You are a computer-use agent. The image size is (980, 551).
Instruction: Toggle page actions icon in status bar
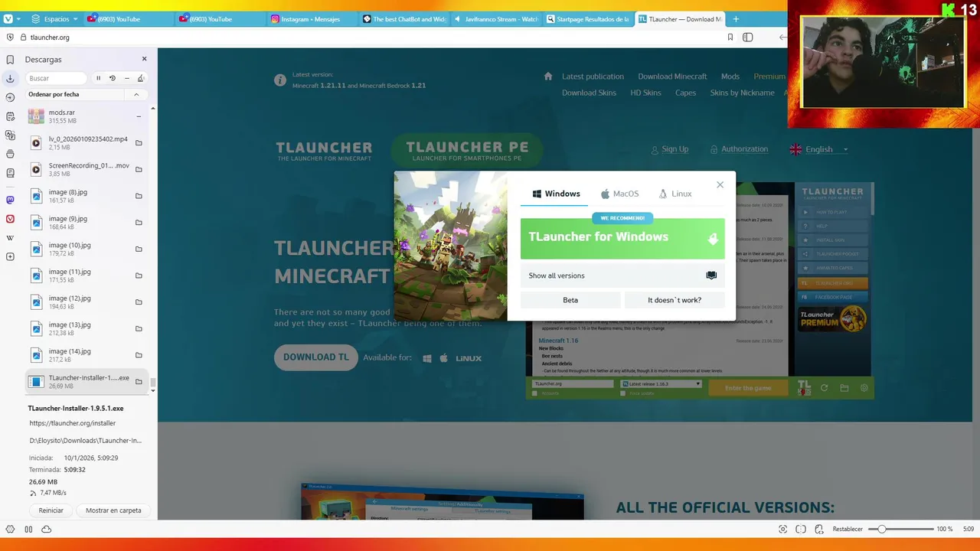[819, 529]
